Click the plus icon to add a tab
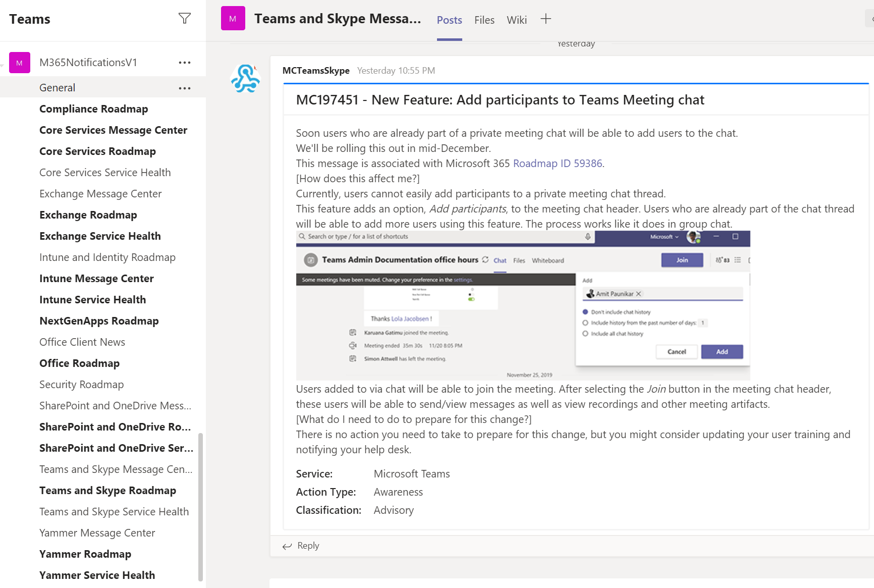This screenshot has height=588, width=874. (x=546, y=19)
